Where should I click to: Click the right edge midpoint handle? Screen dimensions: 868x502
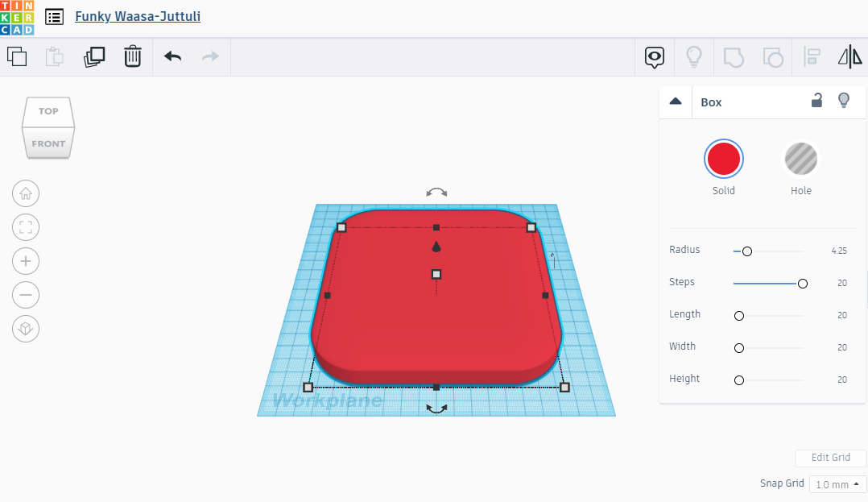(545, 296)
